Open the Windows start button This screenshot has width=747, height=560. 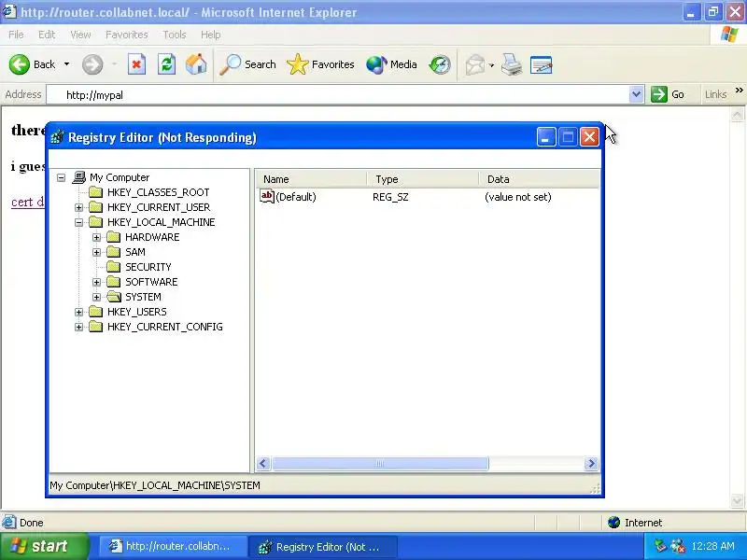44,546
